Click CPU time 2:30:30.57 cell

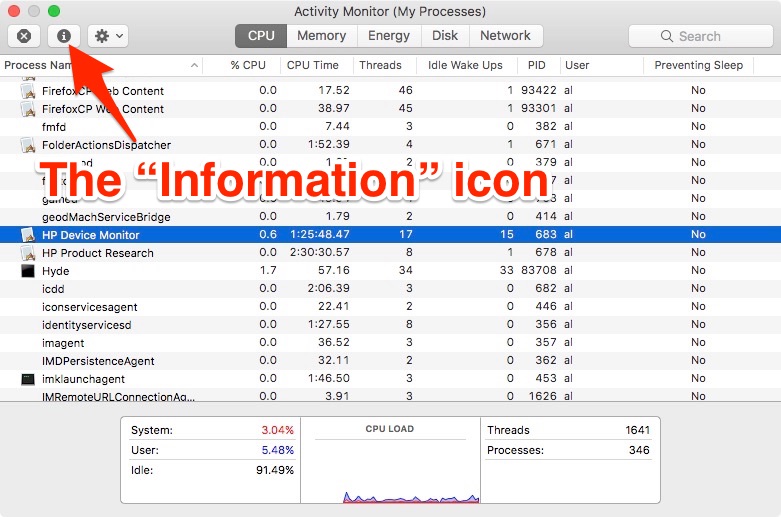click(x=320, y=253)
